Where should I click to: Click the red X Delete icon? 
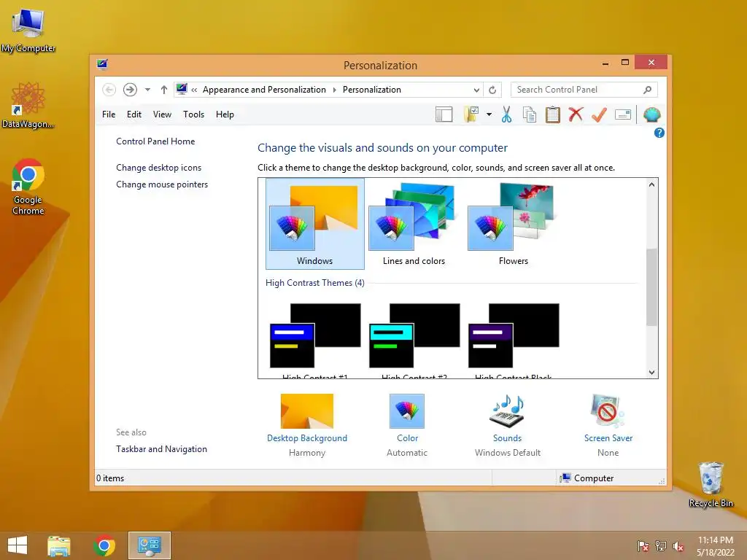tap(576, 114)
